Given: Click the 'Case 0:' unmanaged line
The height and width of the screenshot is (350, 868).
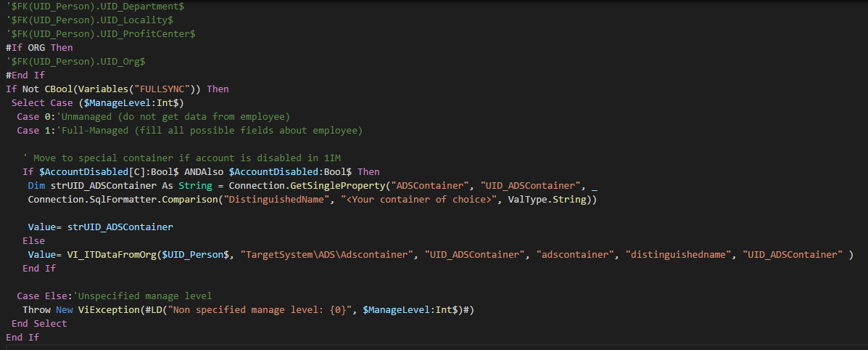Looking at the screenshot, I should (x=153, y=116).
